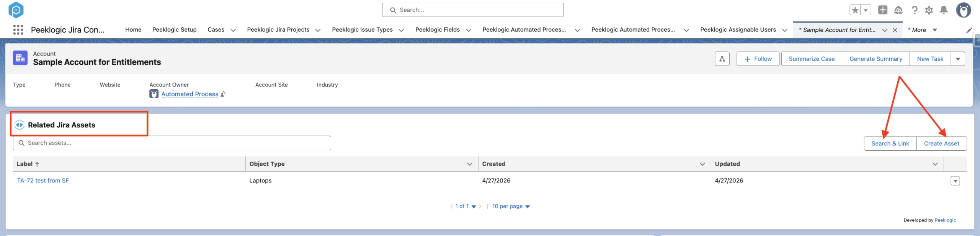Open the Object Type column menu
The image size is (980, 236).
coord(470,164)
